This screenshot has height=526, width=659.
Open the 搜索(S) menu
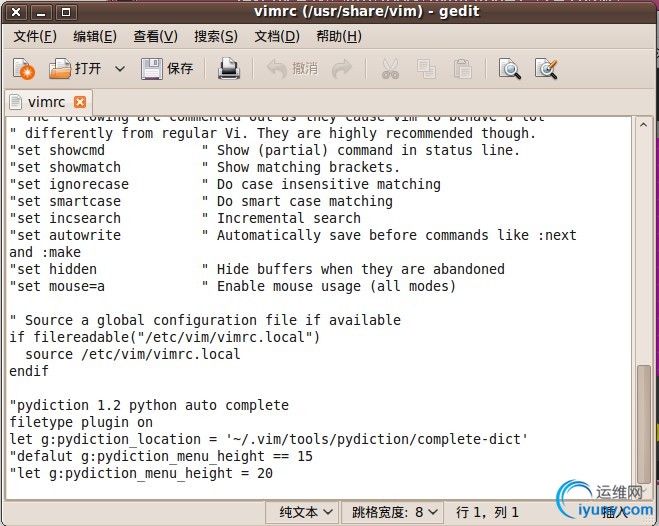[216, 37]
